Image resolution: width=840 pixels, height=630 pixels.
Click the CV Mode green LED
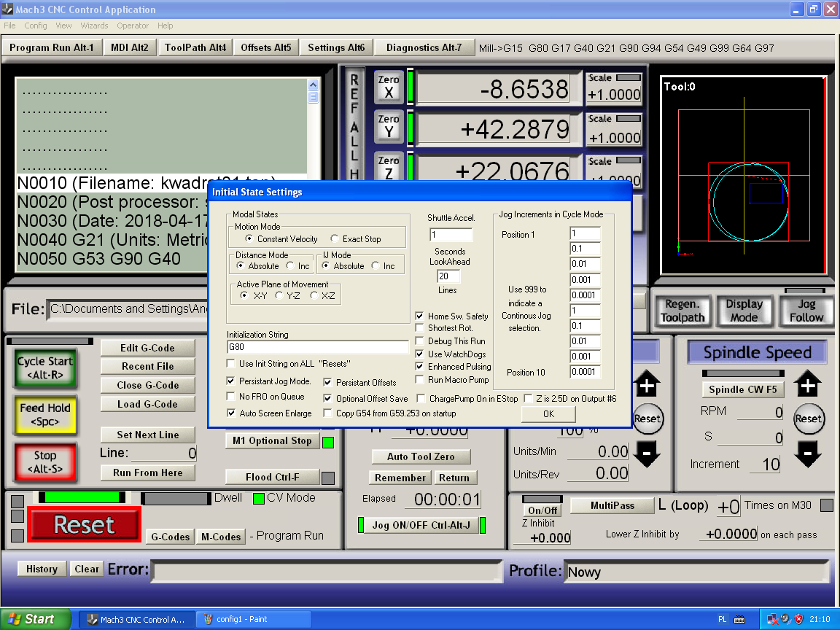(x=259, y=498)
